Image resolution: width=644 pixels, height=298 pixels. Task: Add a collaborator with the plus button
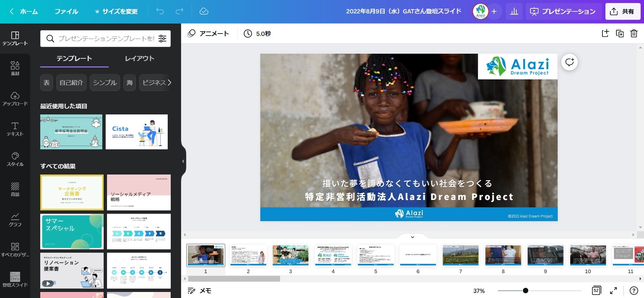pyautogui.click(x=494, y=11)
